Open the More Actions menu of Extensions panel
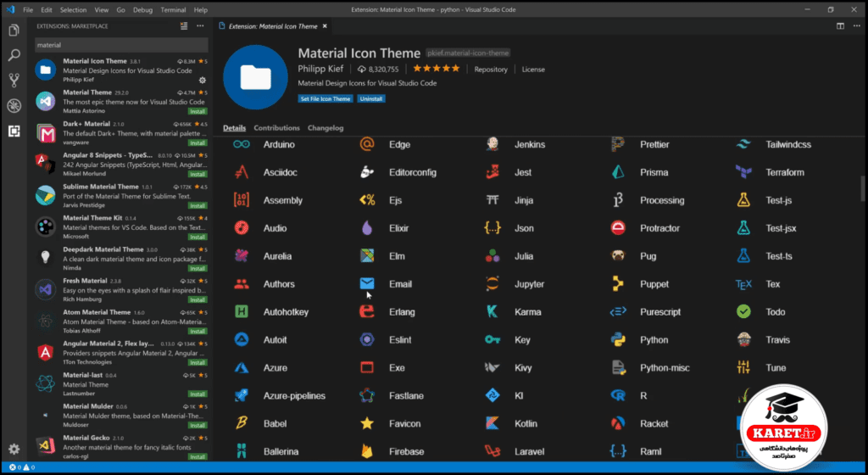Image resolution: width=868 pixels, height=475 pixels. [200, 26]
